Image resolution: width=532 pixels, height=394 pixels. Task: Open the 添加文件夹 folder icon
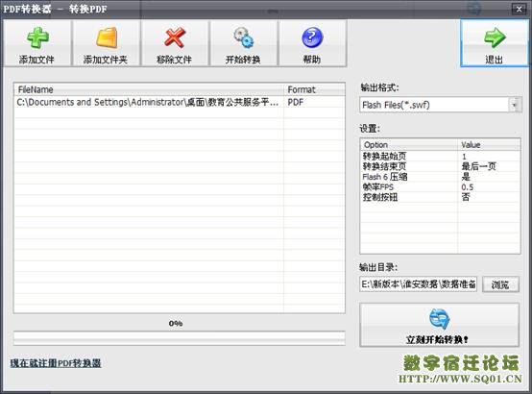107,37
